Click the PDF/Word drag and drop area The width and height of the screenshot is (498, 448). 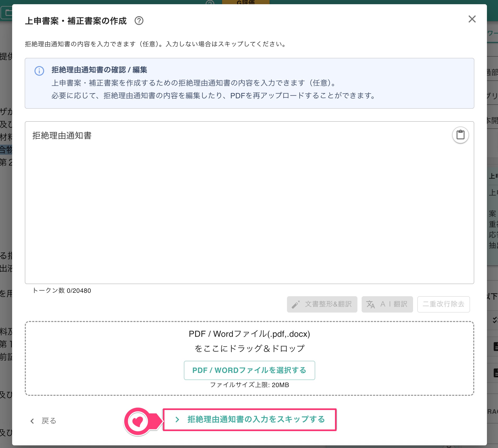(249, 358)
